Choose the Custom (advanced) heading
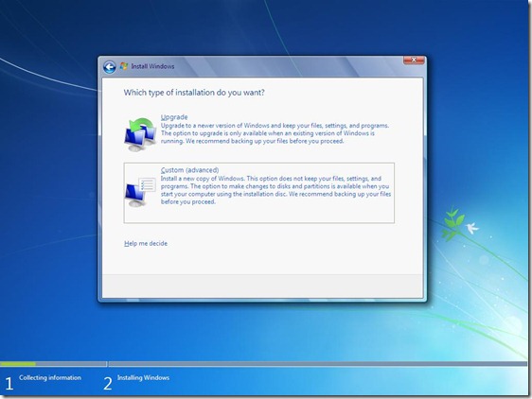 pyautogui.click(x=189, y=170)
